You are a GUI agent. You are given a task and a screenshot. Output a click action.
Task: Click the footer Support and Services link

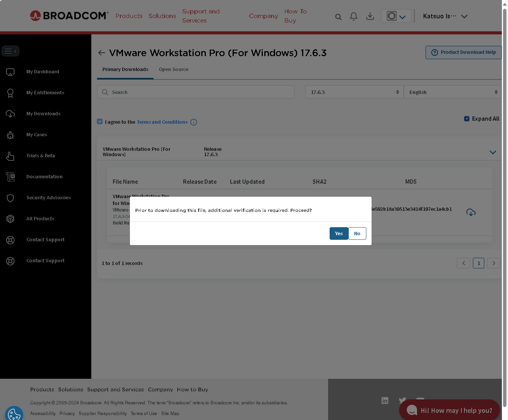click(115, 390)
